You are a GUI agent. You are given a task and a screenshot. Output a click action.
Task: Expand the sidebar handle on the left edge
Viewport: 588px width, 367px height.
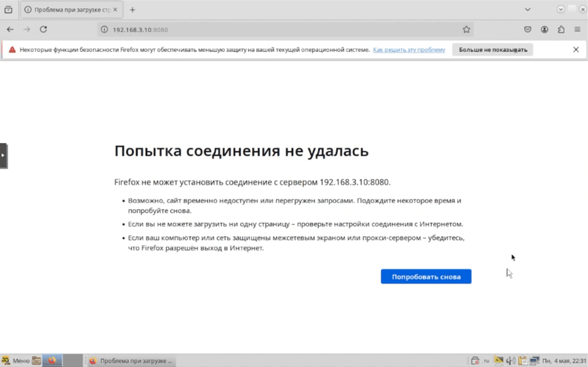3,156
